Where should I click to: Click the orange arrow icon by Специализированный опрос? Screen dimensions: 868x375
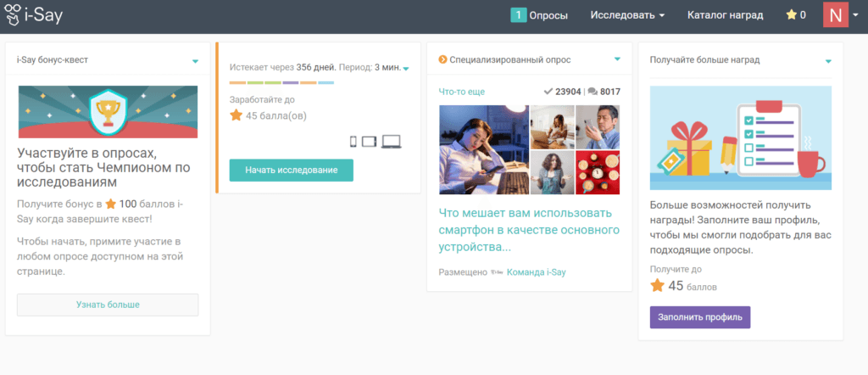click(442, 59)
